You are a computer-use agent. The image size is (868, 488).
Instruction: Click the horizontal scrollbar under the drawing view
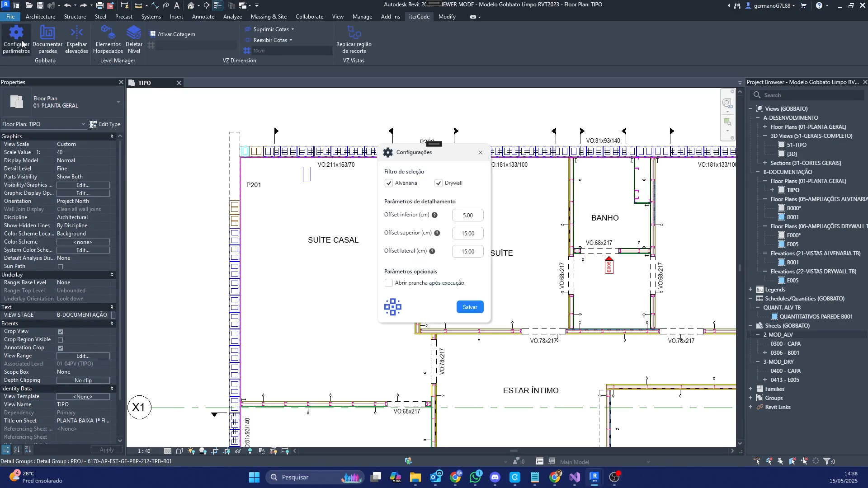(x=513, y=450)
